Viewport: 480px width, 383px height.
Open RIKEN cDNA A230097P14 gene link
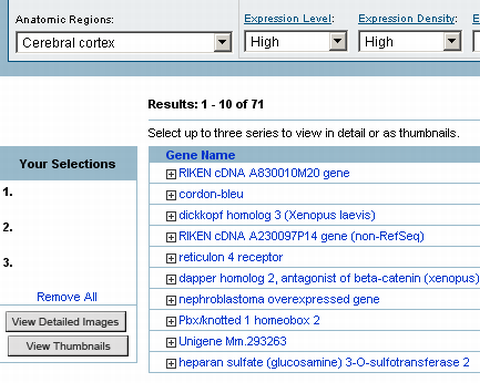coord(301,236)
